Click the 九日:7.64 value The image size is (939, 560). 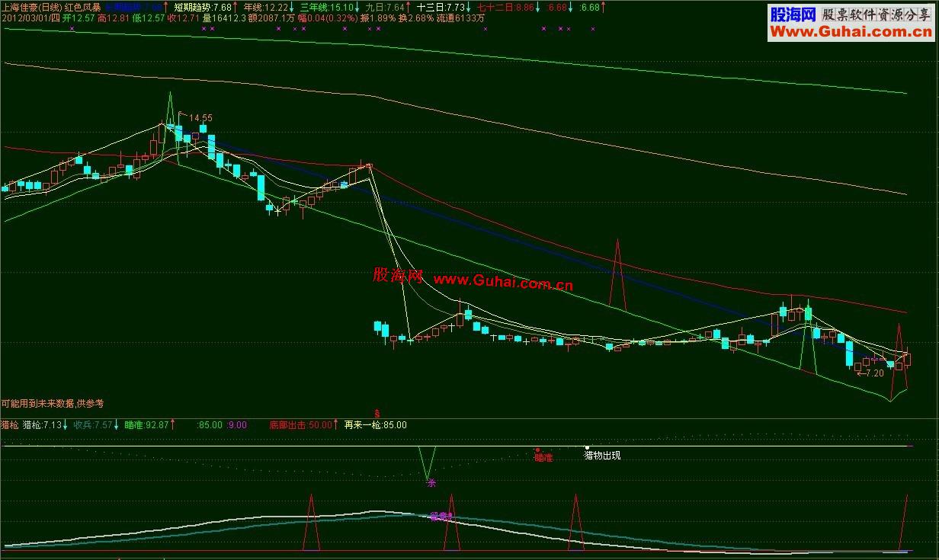point(383,7)
